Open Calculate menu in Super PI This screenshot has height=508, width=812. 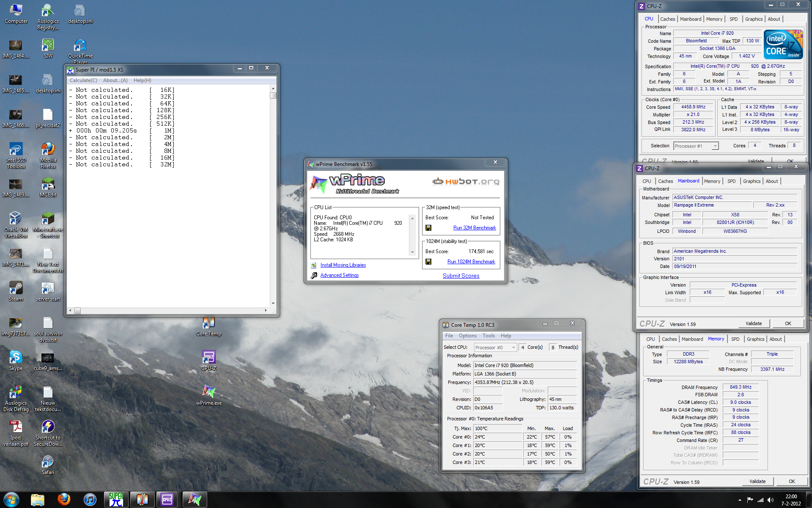click(x=83, y=80)
